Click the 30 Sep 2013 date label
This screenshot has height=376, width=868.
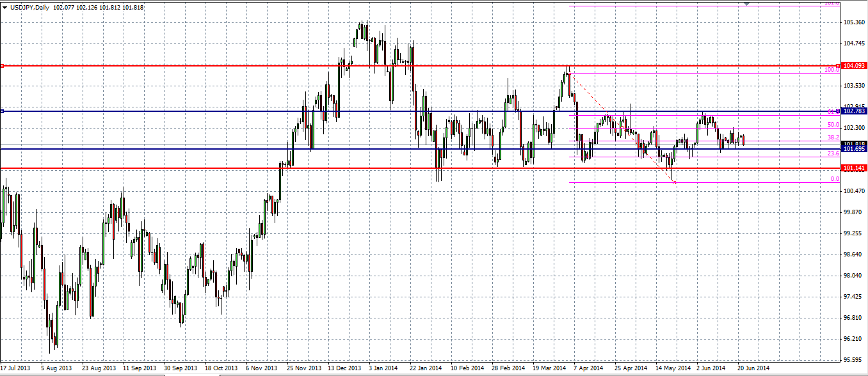[x=179, y=369]
